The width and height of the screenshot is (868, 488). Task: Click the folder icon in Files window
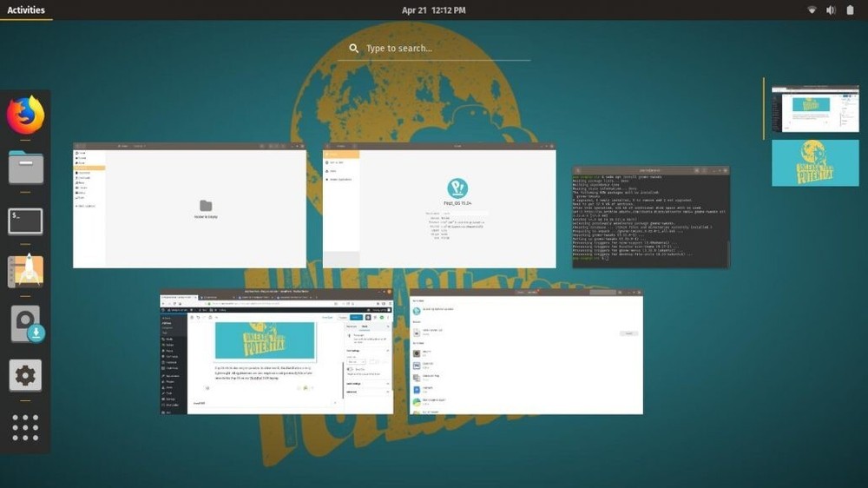click(x=206, y=206)
